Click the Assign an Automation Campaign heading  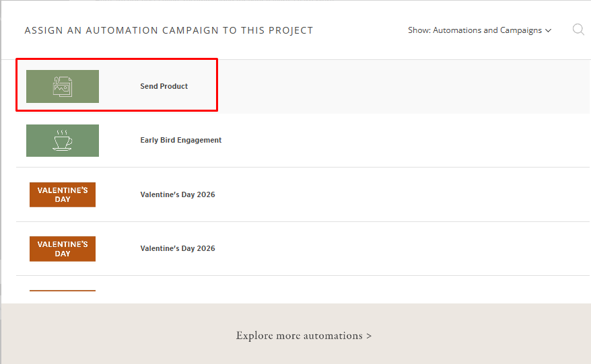click(x=168, y=30)
